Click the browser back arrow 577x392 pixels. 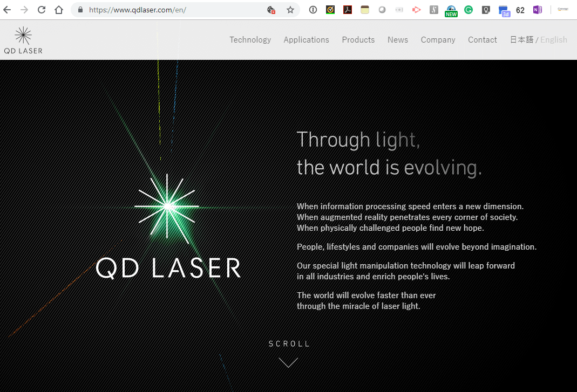pyautogui.click(x=8, y=10)
